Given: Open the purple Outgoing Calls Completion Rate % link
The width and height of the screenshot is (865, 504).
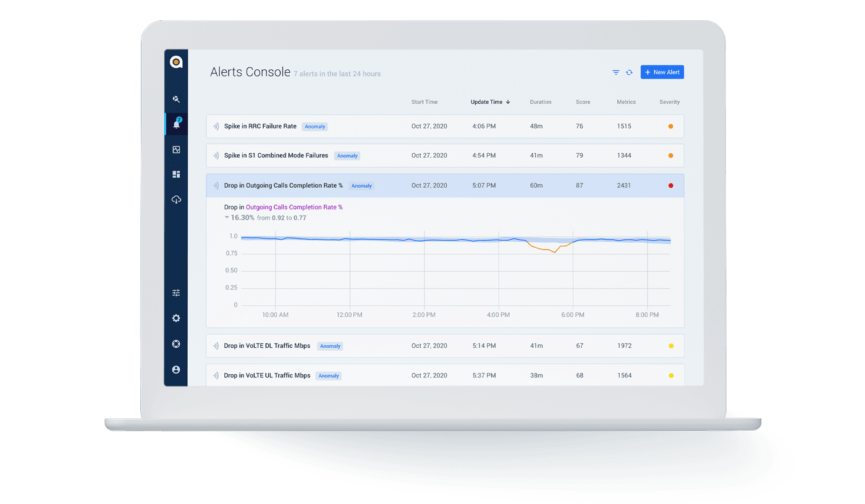Looking at the screenshot, I should coord(294,208).
